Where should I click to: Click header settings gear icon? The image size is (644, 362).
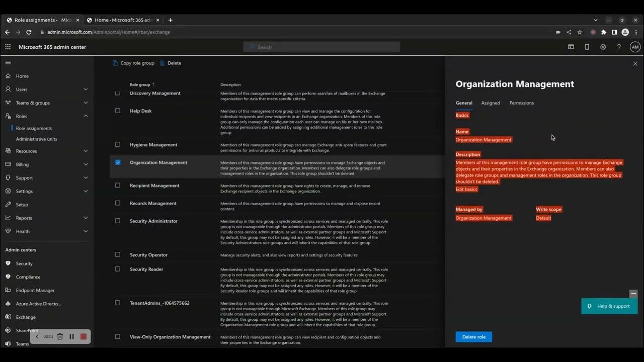pyautogui.click(x=603, y=47)
